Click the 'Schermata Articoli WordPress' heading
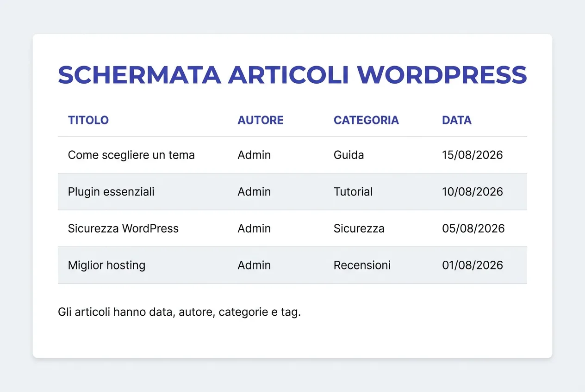This screenshot has height=392, width=585. point(292,75)
